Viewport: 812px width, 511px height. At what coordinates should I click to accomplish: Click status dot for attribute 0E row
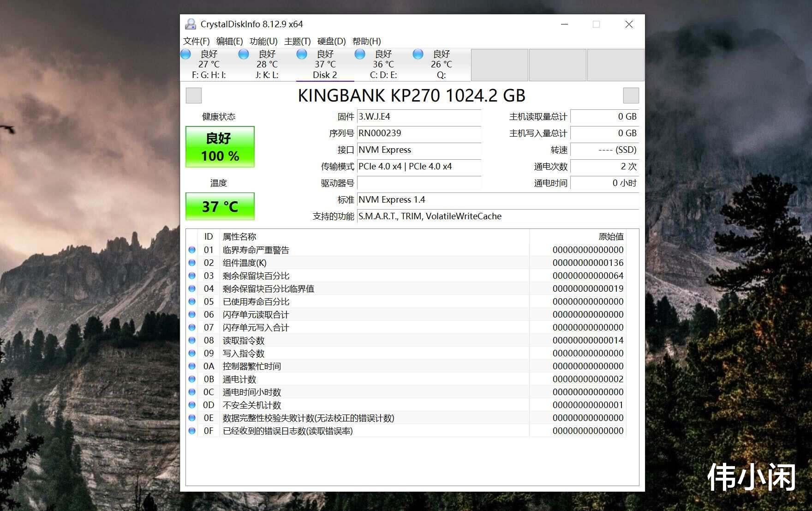pos(192,418)
